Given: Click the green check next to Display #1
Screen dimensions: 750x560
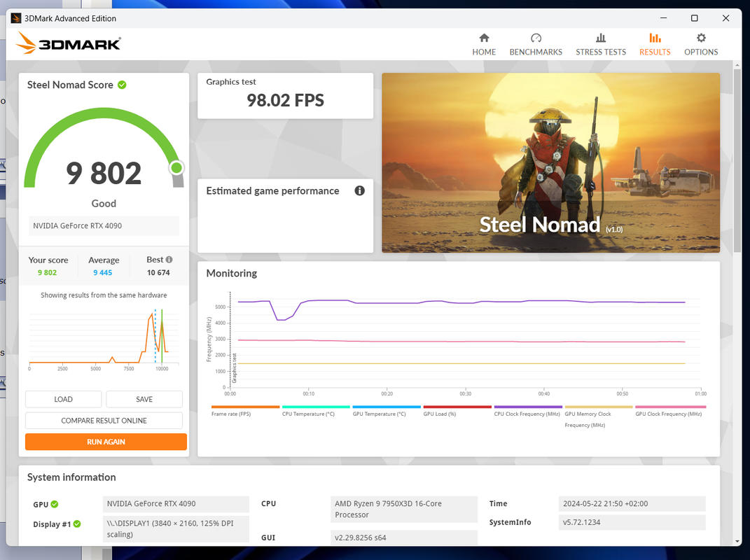Looking at the screenshot, I should click(77, 524).
